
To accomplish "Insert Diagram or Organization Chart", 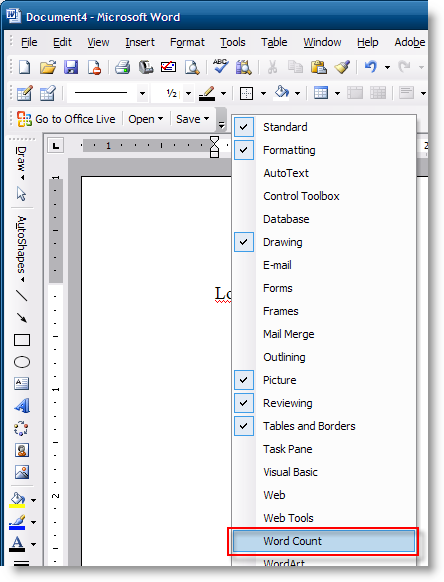I will (x=21, y=428).
